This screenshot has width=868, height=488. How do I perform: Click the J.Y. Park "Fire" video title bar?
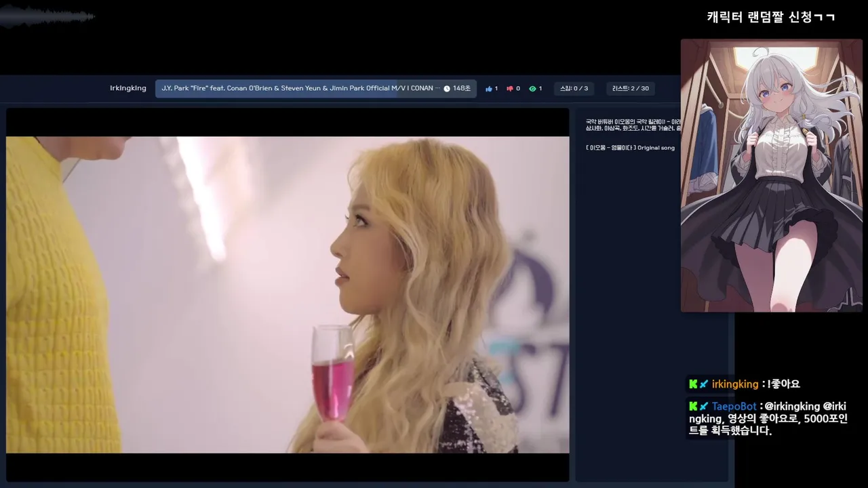pos(316,89)
